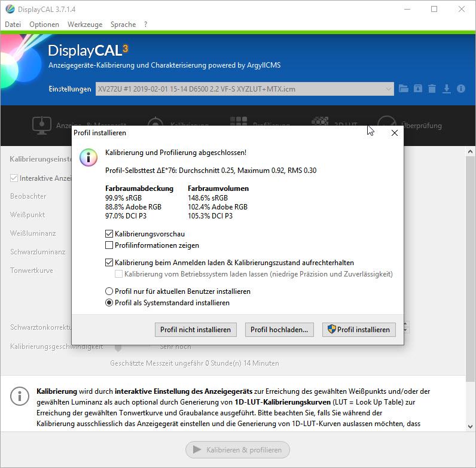Click Profil hochladen... button

pos(279,329)
